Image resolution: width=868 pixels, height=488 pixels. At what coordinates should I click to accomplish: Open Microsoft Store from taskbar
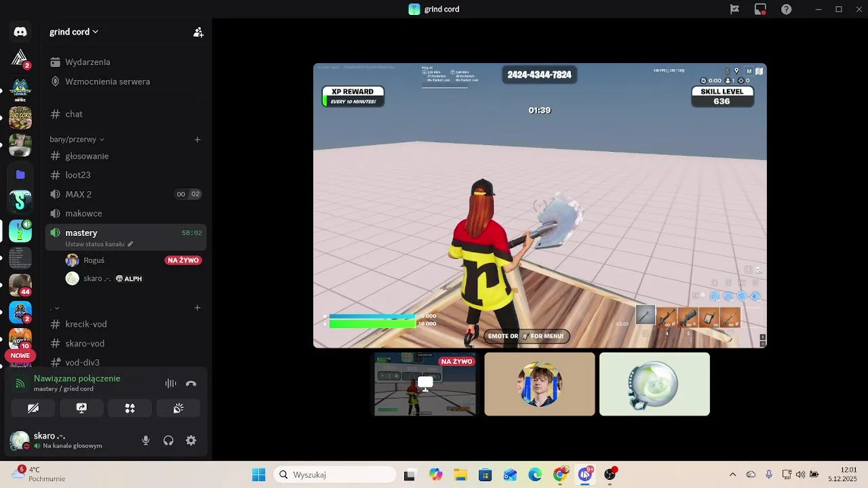click(485, 475)
